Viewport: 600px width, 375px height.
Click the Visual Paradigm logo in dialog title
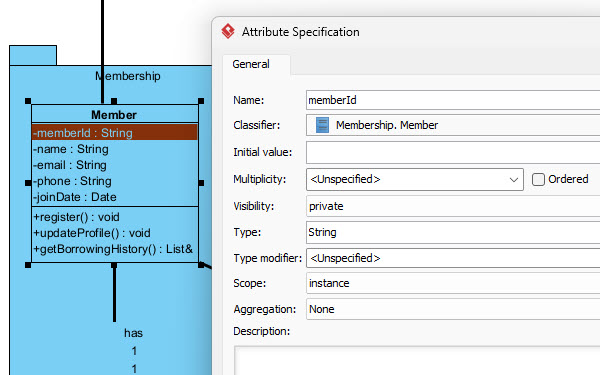[228, 31]
